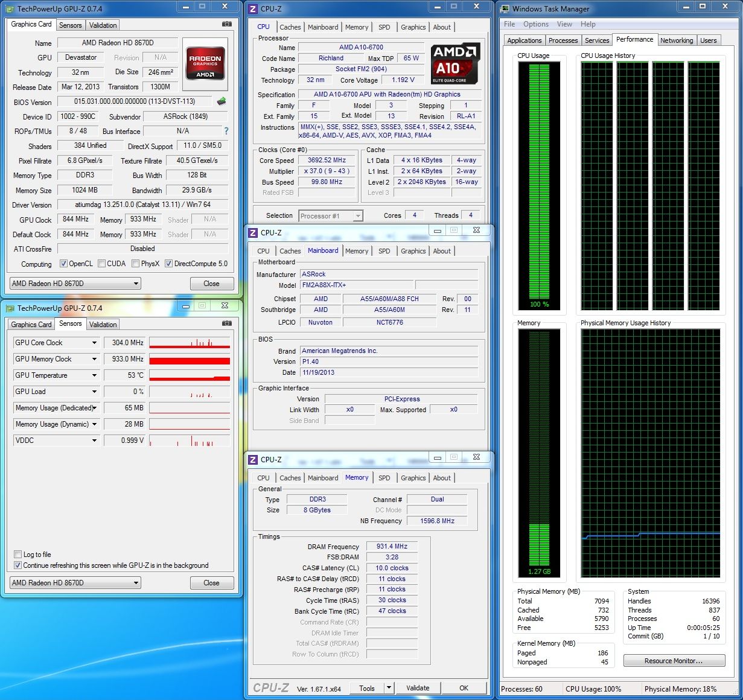
Task: Click the Radeon Graphics logo in GPU-Z
Action: [x=205, y=63]
